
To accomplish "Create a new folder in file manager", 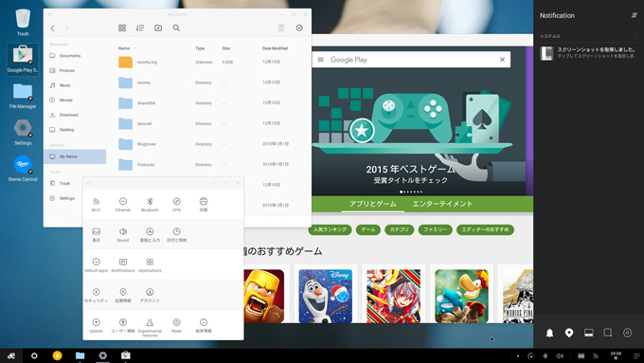I will click(x=158, y=27).
